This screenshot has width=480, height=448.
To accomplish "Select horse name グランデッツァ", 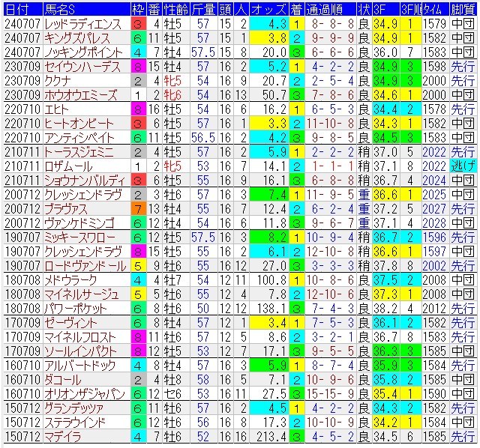I will (x=73, y=408).
